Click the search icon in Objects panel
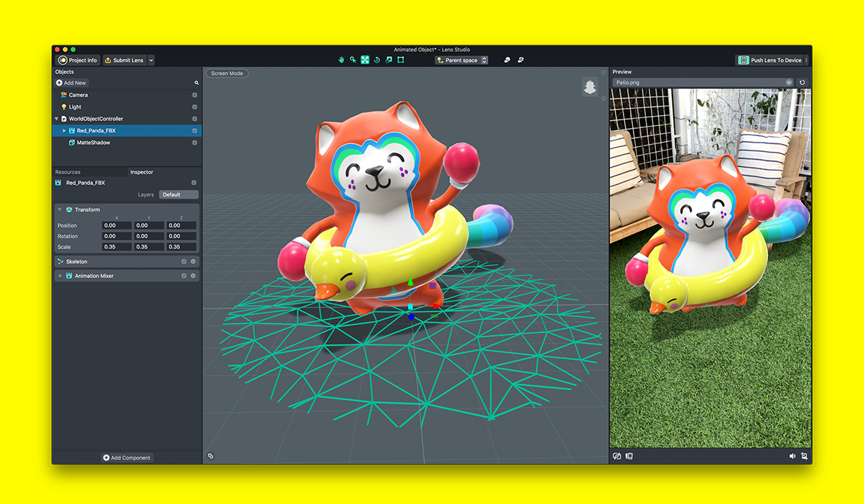 pyautogui.click(x=197, y=83)
